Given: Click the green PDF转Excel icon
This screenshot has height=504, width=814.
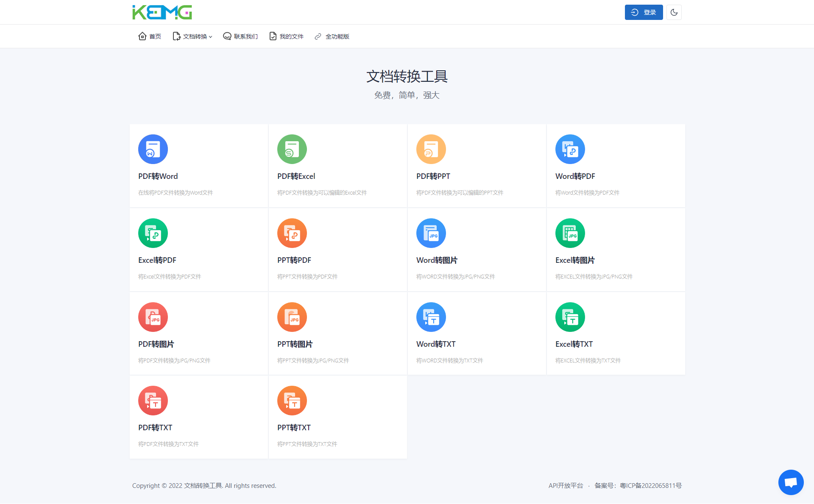Looking at the screenshot, I should coord(292,149).
